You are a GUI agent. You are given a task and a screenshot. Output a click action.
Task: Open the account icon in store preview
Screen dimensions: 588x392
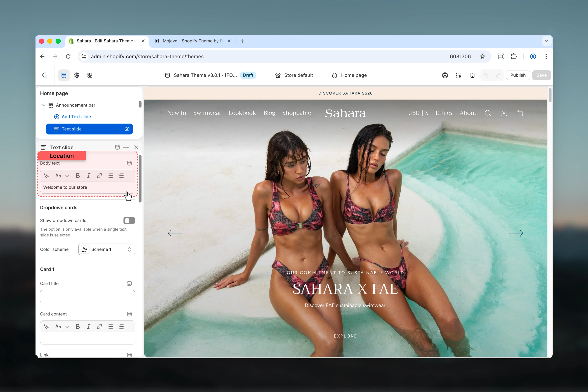(504, 113)
